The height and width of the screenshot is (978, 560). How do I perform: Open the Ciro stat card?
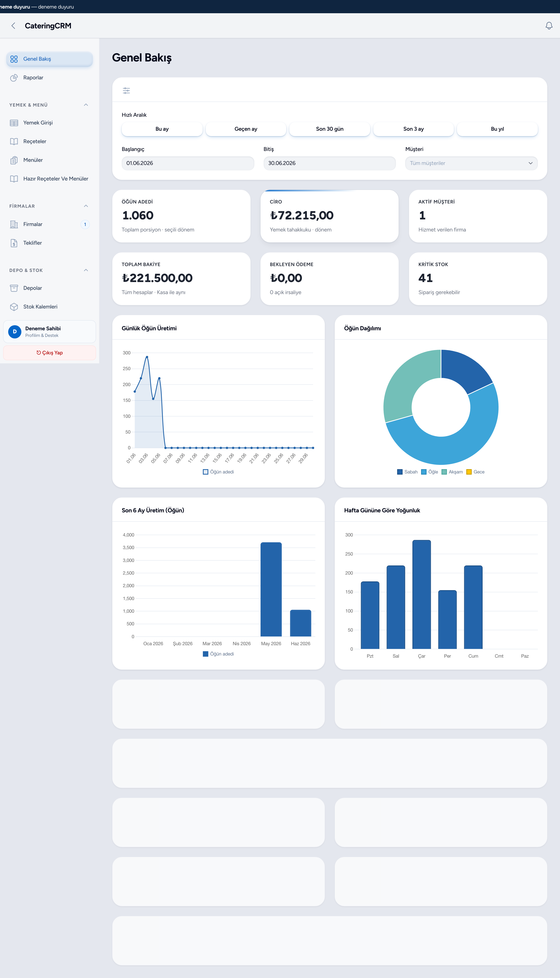click(330, 216)
